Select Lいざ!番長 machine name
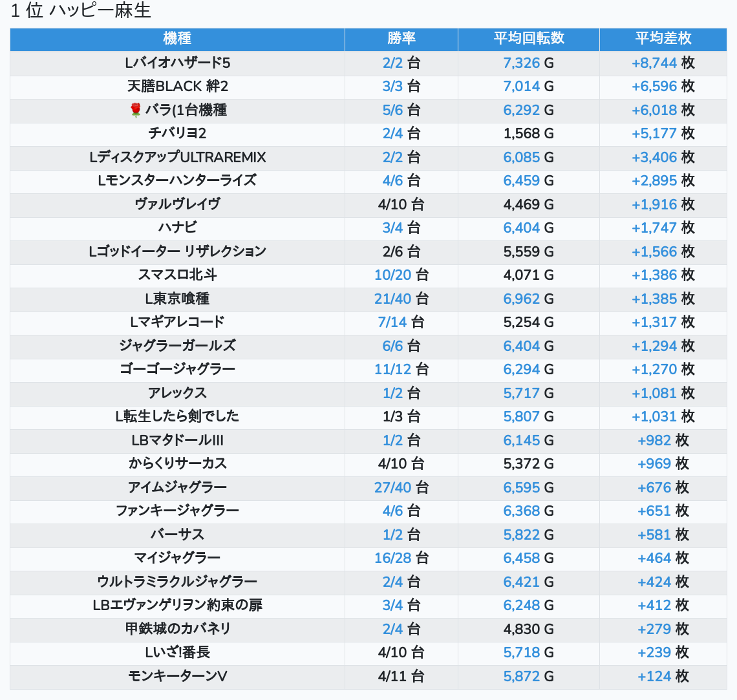 pyautogui.click(x=177, y=653)
